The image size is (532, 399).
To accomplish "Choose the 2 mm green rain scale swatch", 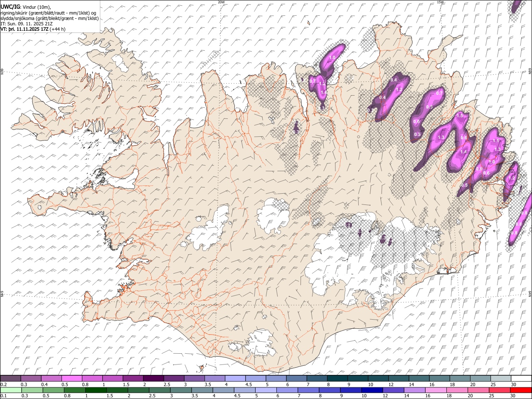I will (138, 390).
